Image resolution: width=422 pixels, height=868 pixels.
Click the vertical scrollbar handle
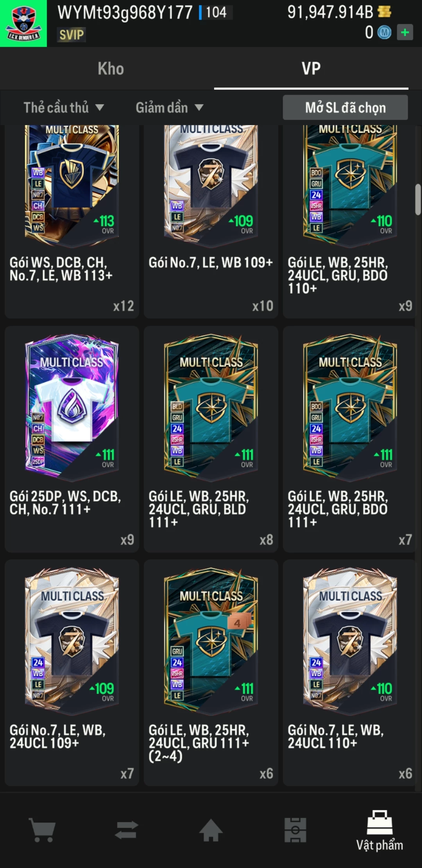(418, 199)
